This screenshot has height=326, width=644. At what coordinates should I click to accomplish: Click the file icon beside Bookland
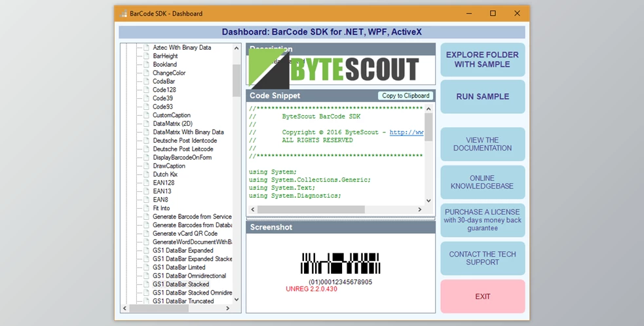pos(146,64)
